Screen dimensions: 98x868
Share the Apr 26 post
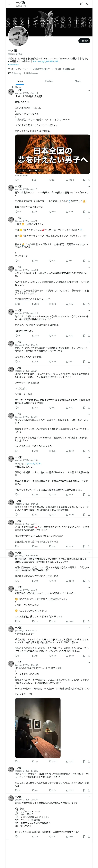pyautogui.click(x=89, y=336)
